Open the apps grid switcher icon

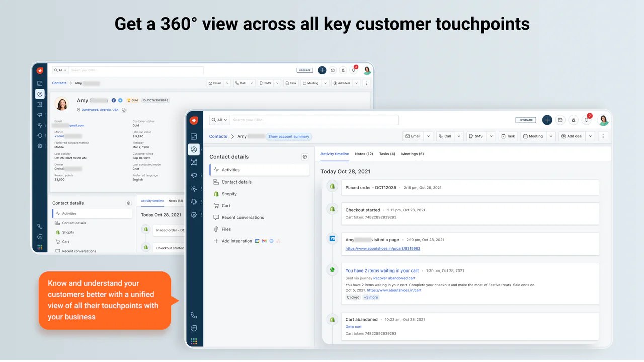194,341
